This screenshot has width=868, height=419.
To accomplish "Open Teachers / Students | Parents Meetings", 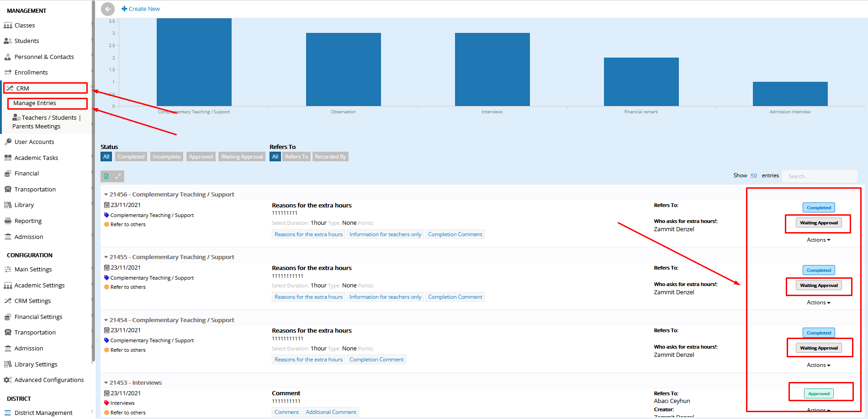I will coord(47,122).
